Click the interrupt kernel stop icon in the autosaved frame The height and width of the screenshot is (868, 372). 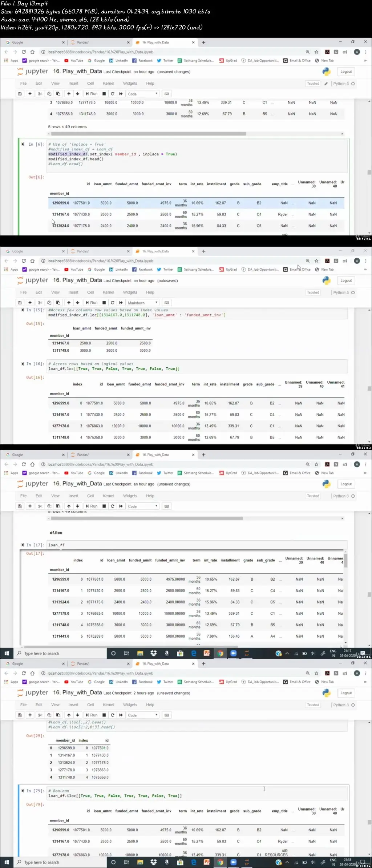(x=104, y=303)
